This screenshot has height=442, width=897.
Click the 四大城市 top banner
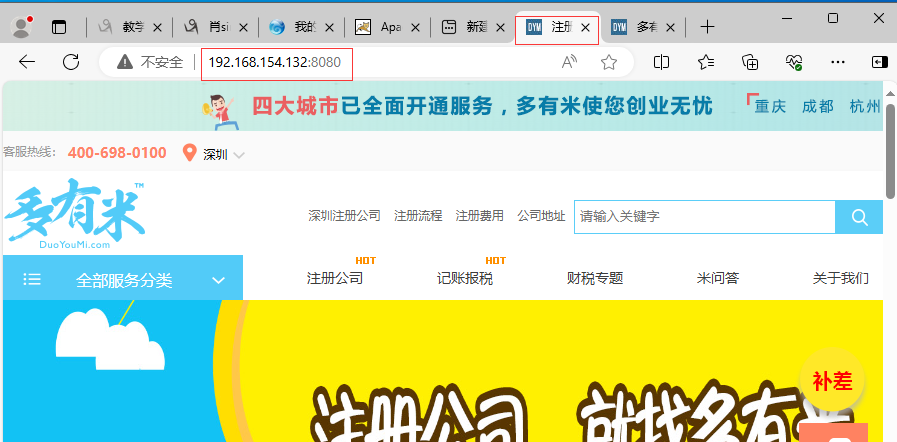(x=443, y=106)
